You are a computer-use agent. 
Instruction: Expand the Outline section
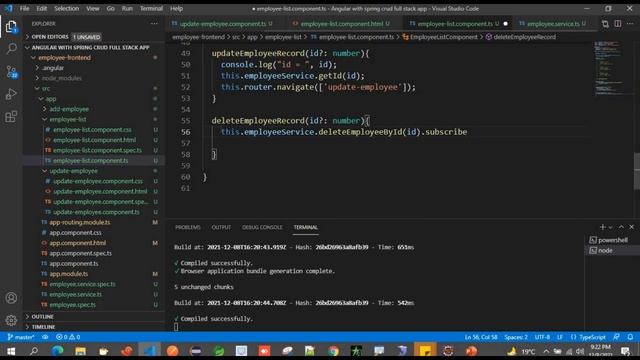pyautogui.click(x=42, y=317)
